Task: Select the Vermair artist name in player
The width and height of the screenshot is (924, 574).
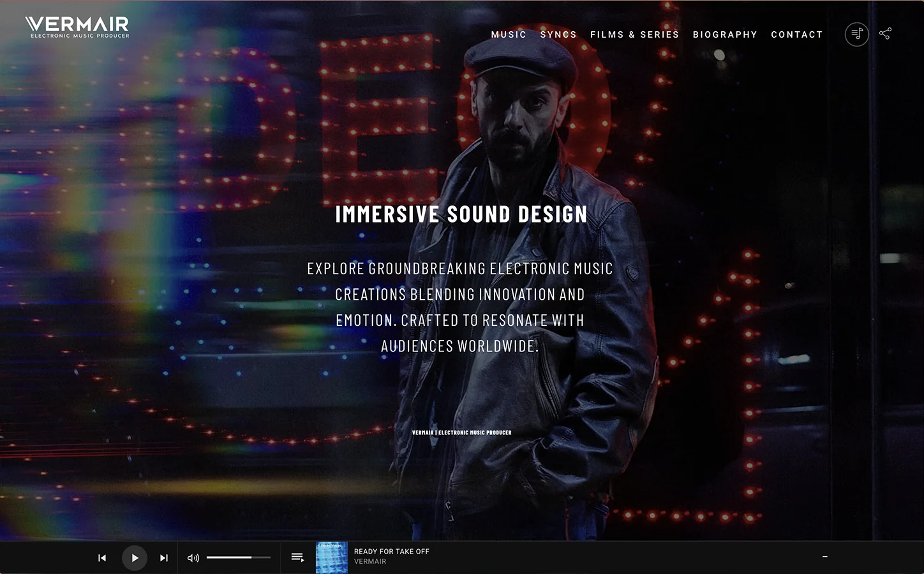Action: (x=370, y=562)
